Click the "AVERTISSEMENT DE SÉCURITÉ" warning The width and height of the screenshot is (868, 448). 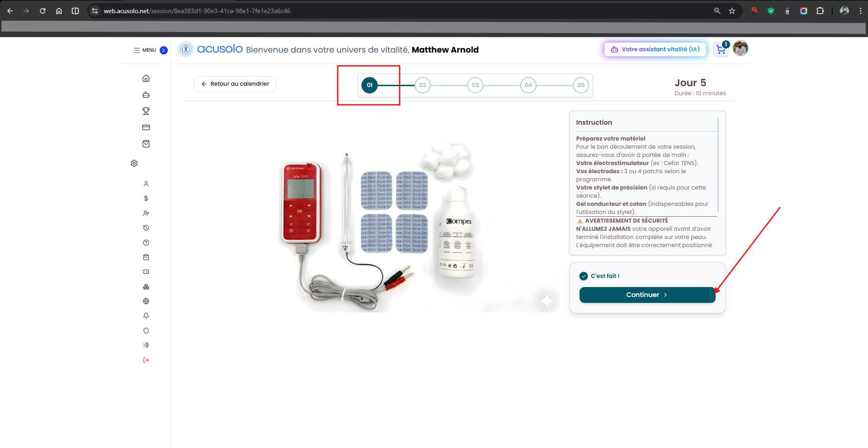pyautogui.click(x=622, y=221)
